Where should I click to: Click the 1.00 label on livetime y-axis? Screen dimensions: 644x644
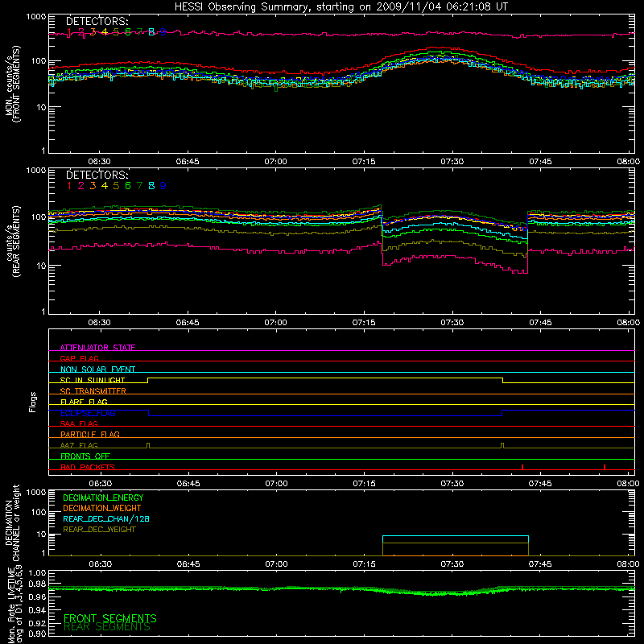(x=37, y=572)
